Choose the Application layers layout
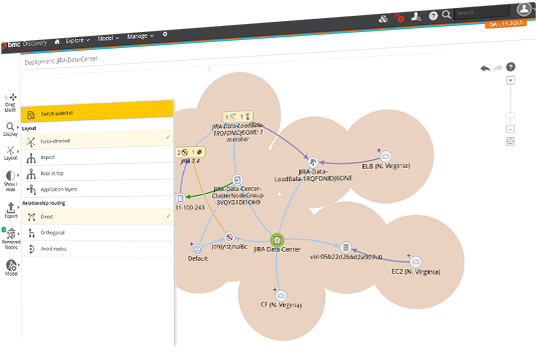The width and height of the screenshot is (536, 364). (97, 189)
